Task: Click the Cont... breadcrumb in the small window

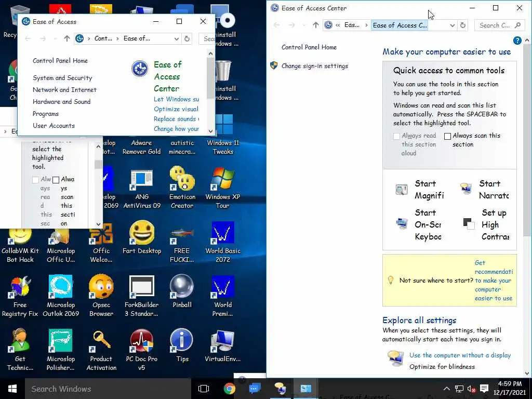Action: (103, 38)
